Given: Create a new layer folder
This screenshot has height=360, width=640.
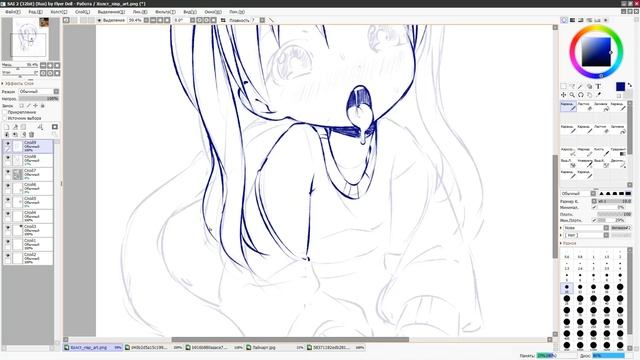Looking at the screenshot, I should click(x=23, y=127).
